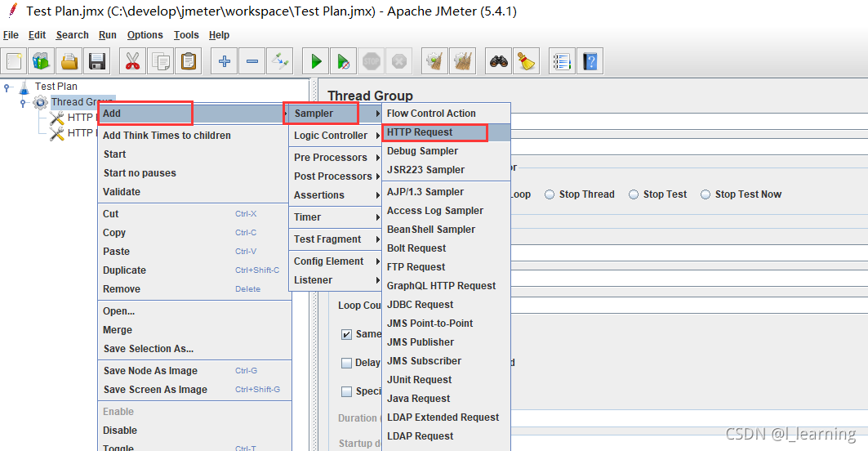Open the Help menu
868x451 pixels.
click(219, 35)
